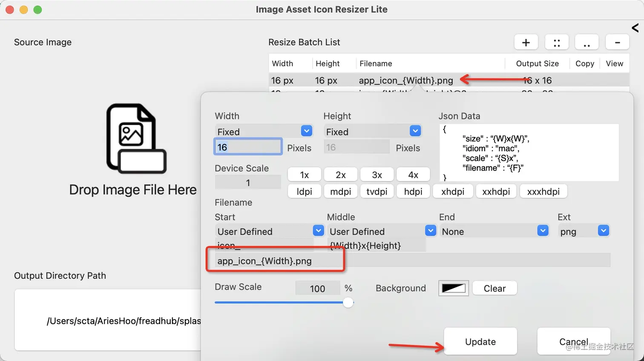Open the Start filename dropdown User Defined
644x361 pixels.
(270, 231)
